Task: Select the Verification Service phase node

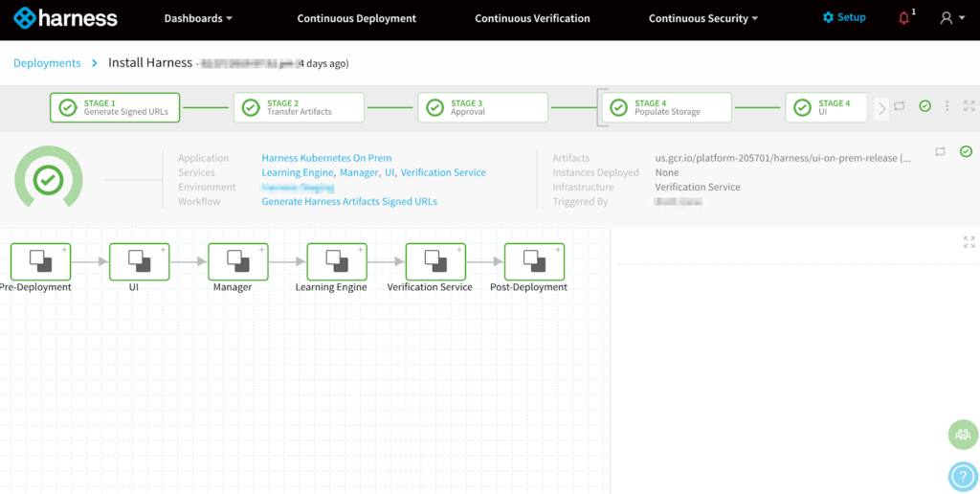Action: 435,261
